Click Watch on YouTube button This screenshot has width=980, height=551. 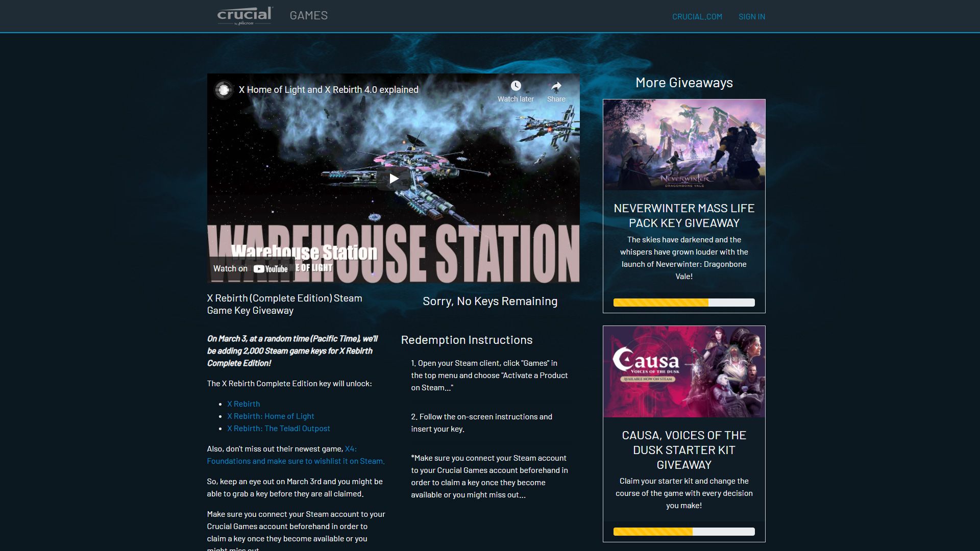pyautogui.click(x=251, y=269)
